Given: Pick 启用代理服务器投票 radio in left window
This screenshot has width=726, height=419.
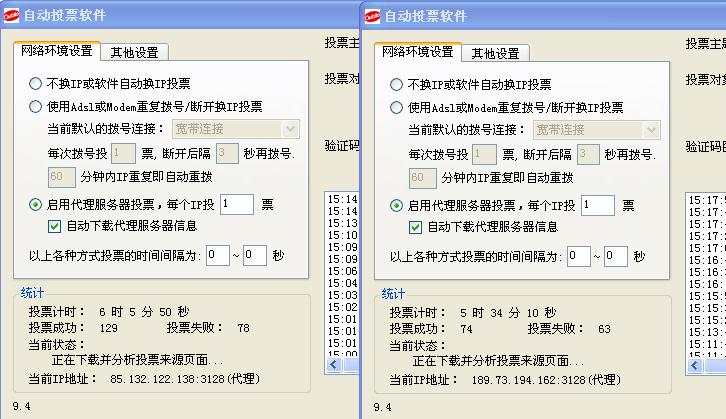Looking at the screenshot, I should 36,204.
